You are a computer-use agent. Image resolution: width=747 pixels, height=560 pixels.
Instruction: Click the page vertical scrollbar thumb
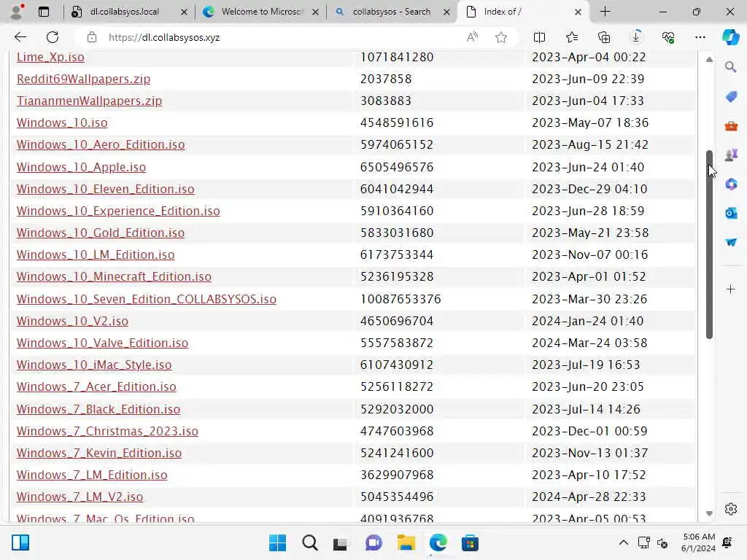709,244
